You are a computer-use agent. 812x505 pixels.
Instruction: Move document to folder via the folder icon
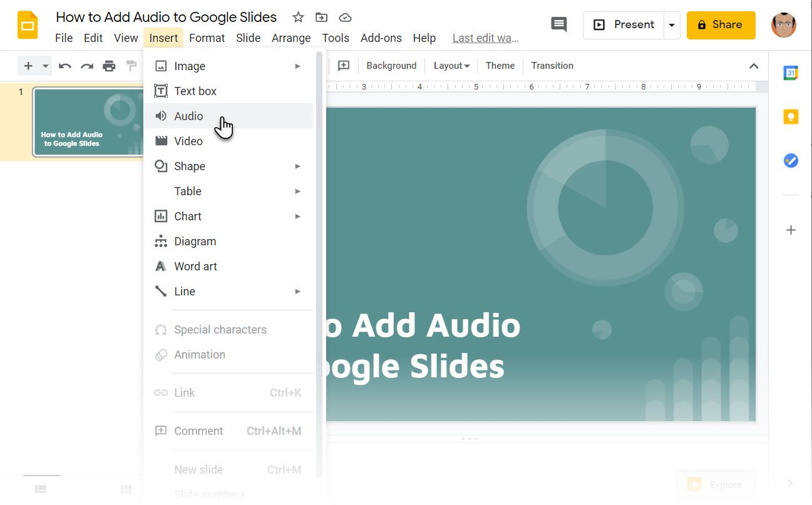[x=321, y=17]
